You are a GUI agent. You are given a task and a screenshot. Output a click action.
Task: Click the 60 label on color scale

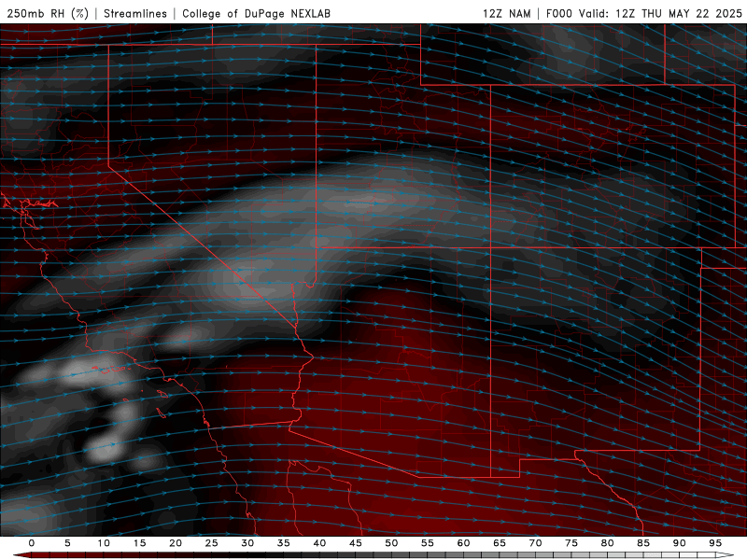[463, 543]
